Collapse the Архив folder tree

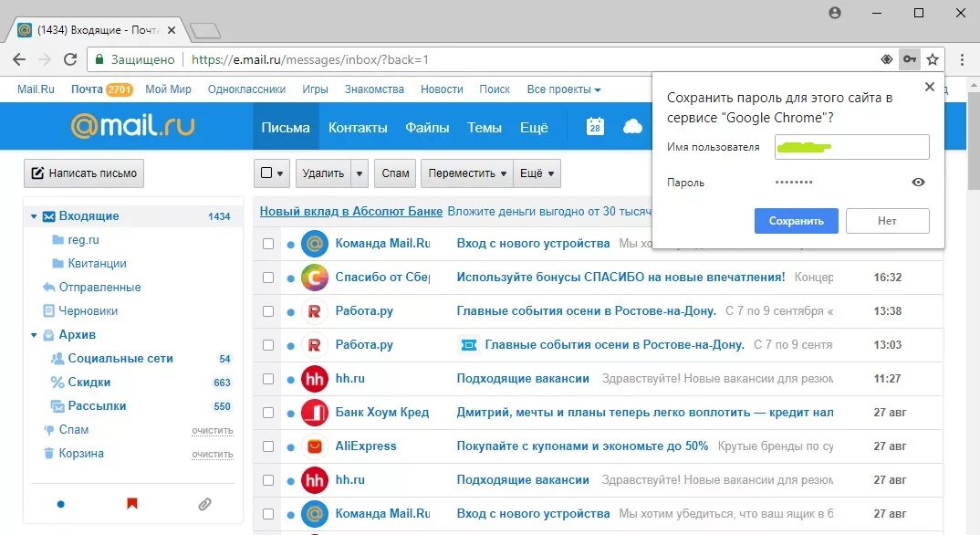[34, 335]
